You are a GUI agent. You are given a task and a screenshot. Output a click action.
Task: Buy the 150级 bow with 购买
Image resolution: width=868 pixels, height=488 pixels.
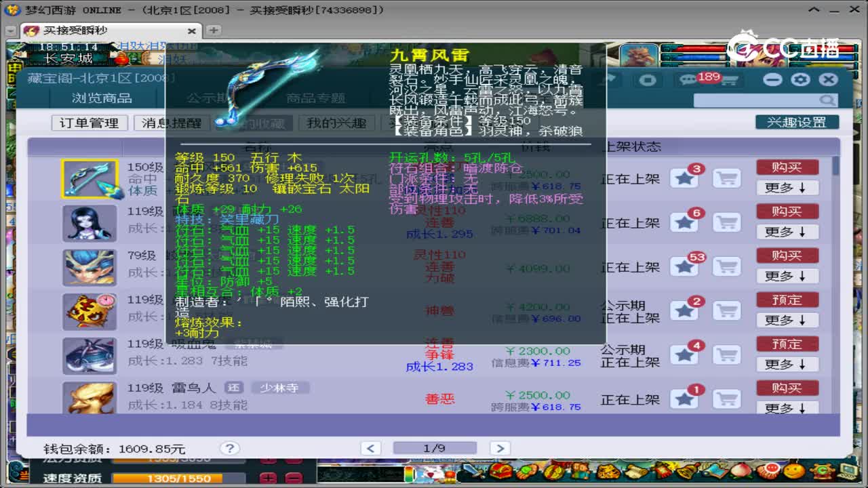pos(787,167)
